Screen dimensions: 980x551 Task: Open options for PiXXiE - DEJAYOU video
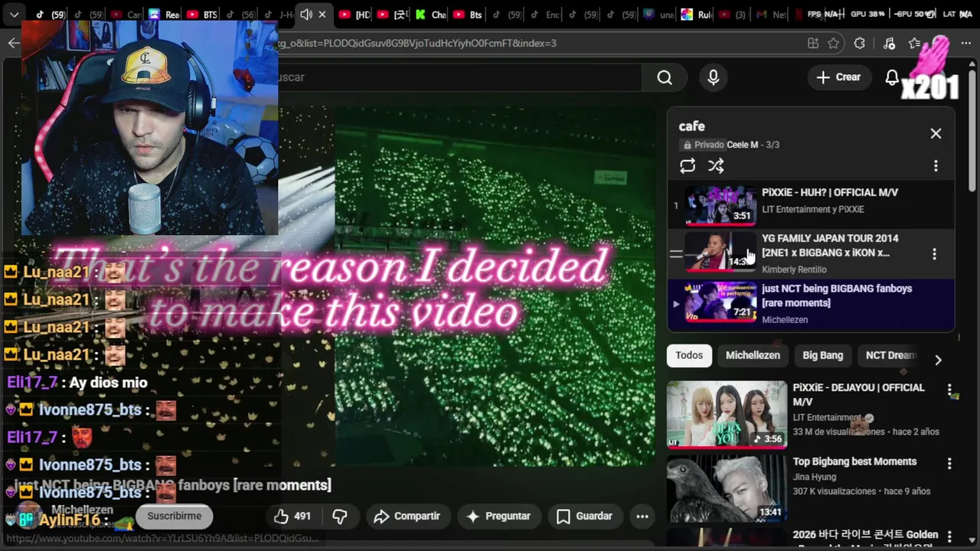tap(949, 390)
